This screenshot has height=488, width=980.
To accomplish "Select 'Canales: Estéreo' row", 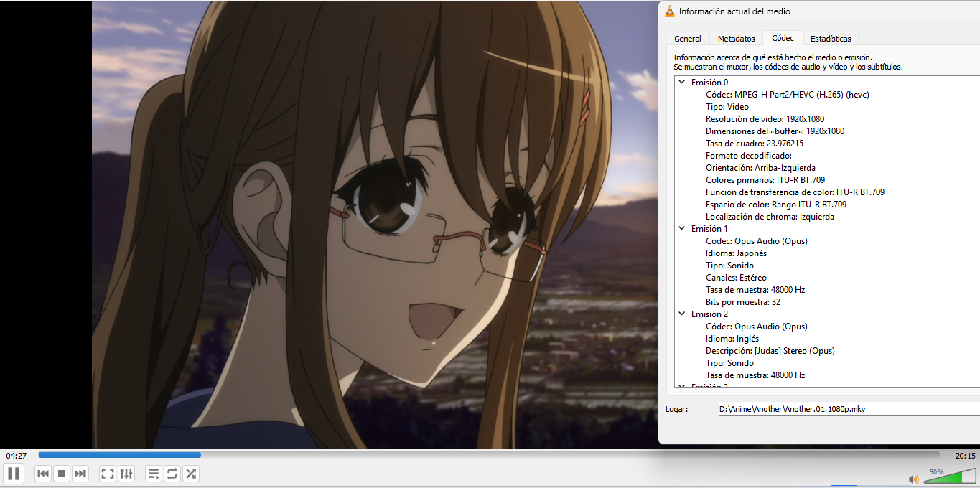I will [737, 278].
